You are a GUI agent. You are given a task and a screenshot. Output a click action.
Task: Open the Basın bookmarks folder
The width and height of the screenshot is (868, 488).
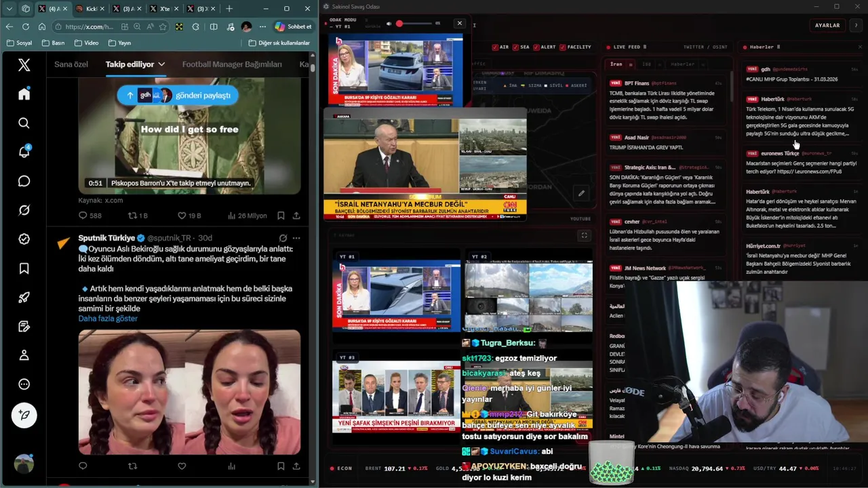click(x=53, y=43)
